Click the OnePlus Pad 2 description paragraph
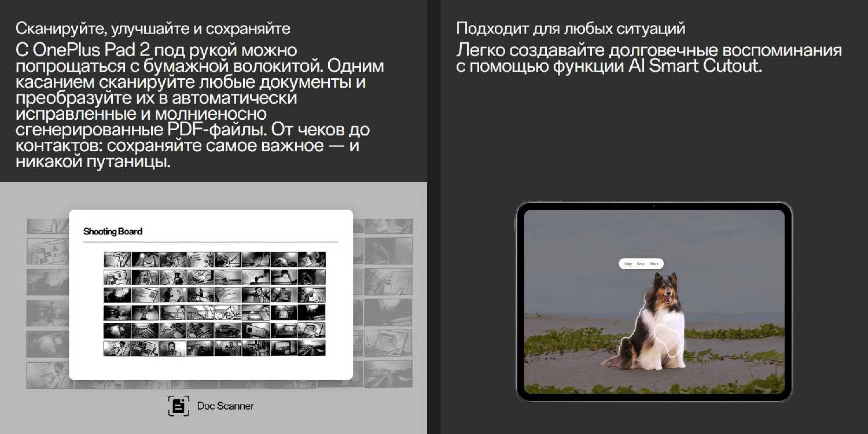The height and width of the screenshot is (434, 868). pos(200,105)
